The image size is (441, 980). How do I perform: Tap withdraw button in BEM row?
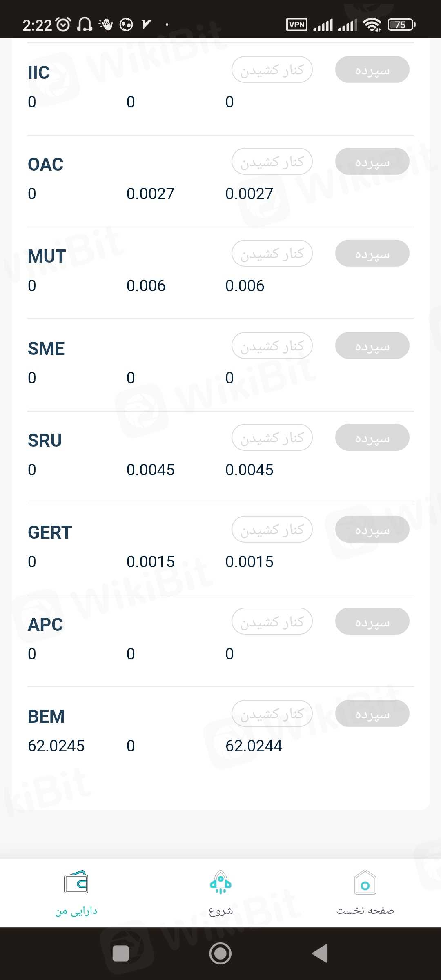(272, 714)
